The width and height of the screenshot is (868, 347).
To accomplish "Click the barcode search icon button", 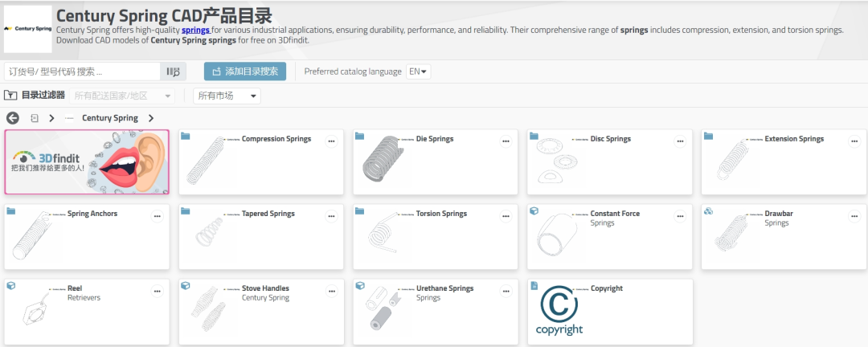I will click(x=174, y=71).
